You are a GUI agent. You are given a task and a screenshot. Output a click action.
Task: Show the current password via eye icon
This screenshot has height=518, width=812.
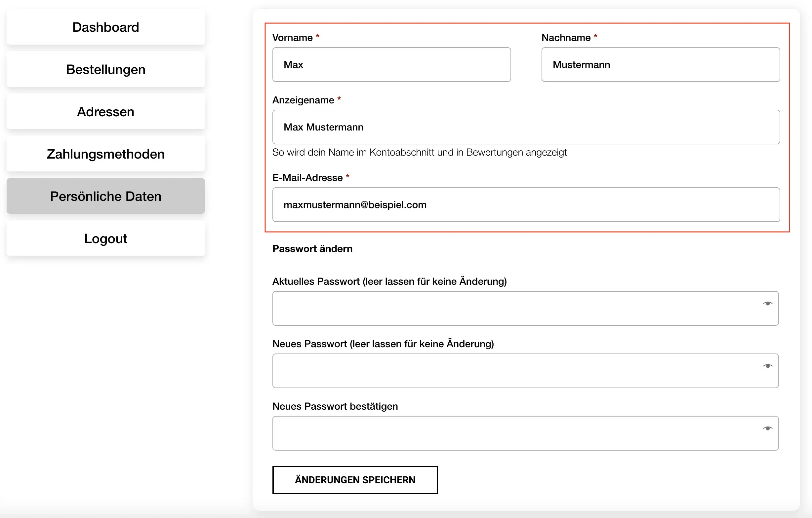point(767,304)
